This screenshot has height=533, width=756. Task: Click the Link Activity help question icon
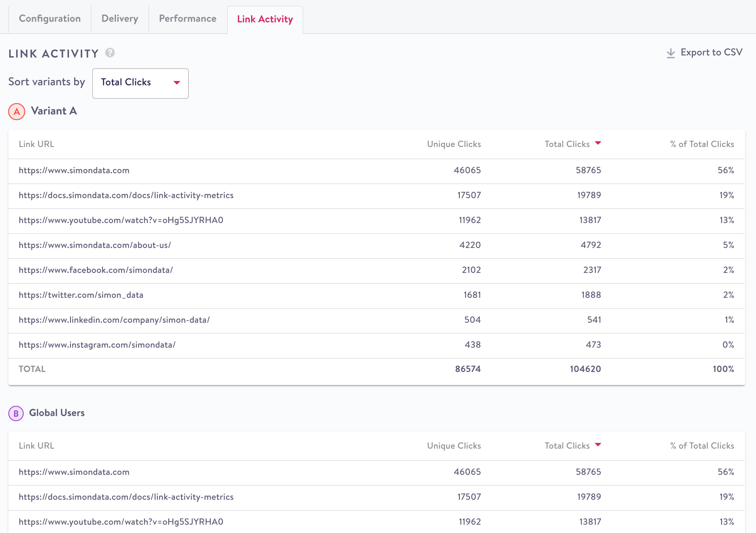(x=110, y=53)
